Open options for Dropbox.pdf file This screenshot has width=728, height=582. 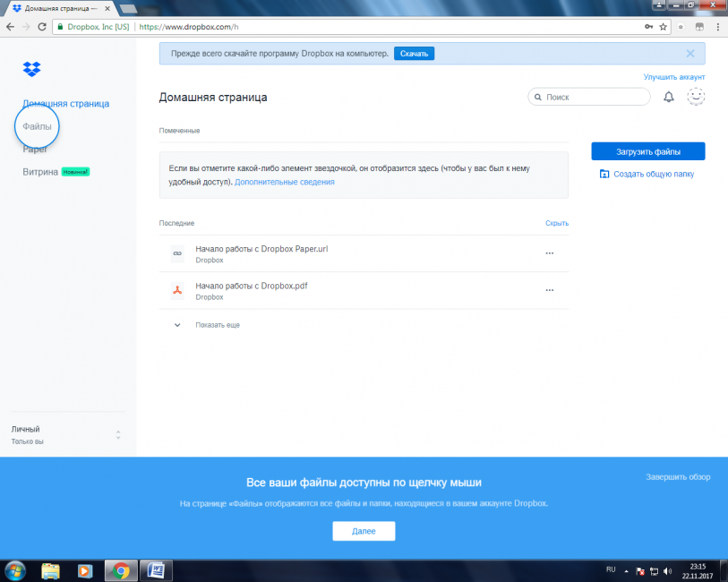click(x=549, y=290)
